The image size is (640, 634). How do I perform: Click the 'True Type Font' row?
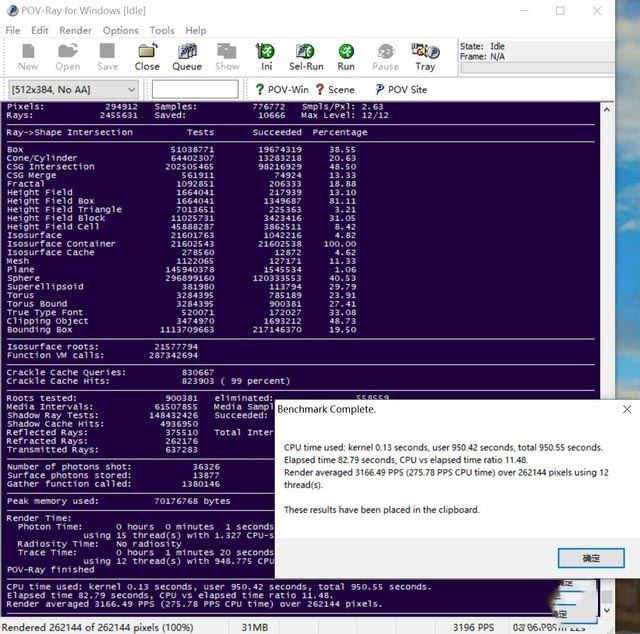tap(182, 312)
